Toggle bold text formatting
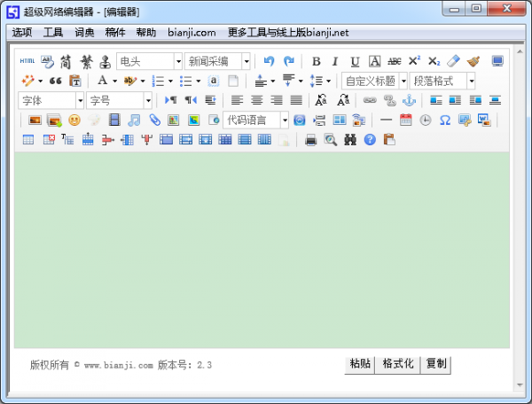The height and width of the screenshot is (404, 532). click(x=317, y=61)
